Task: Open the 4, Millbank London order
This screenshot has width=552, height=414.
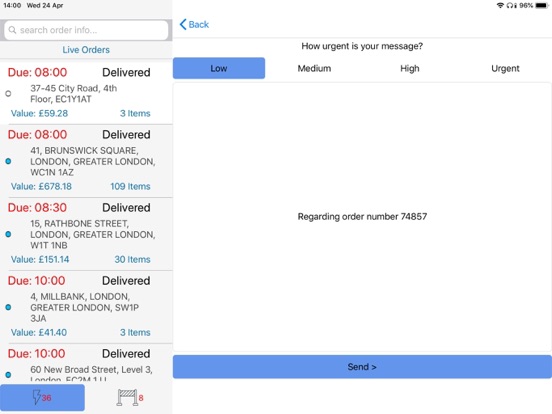Action: pos(86,307)
